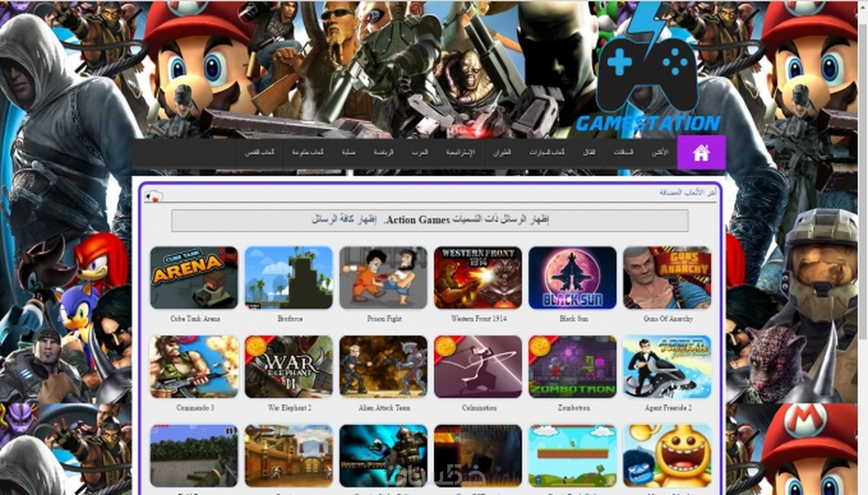Open the ألعاب السيارات (Car games) menu
The image size is (868, 495).
546,152
